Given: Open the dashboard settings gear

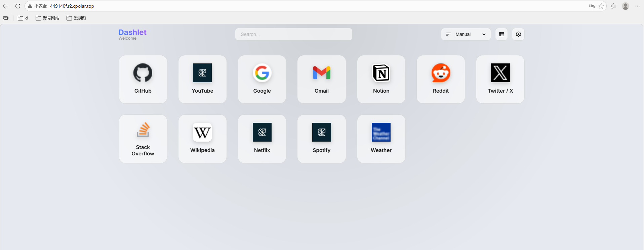Looking at the screenshot, I should coord(518,34).
